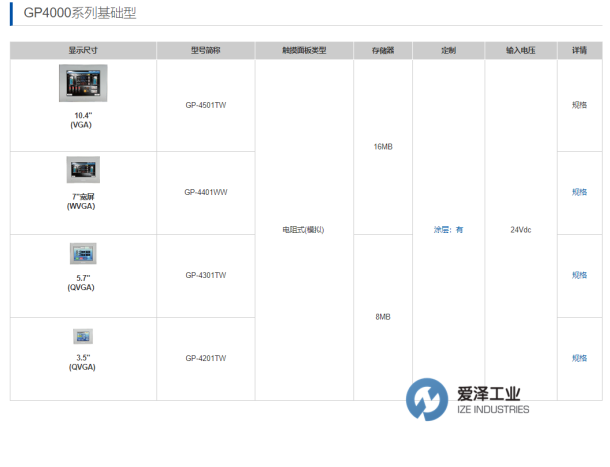The image size is (610, 467).
Task: Click the 存储器 column header
Action: click(383, 50)
